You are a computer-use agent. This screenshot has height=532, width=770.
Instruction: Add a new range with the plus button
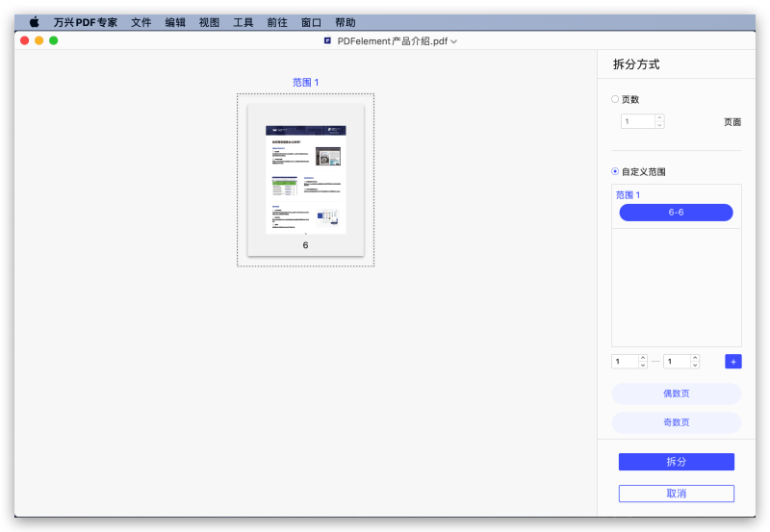[733, 362]
